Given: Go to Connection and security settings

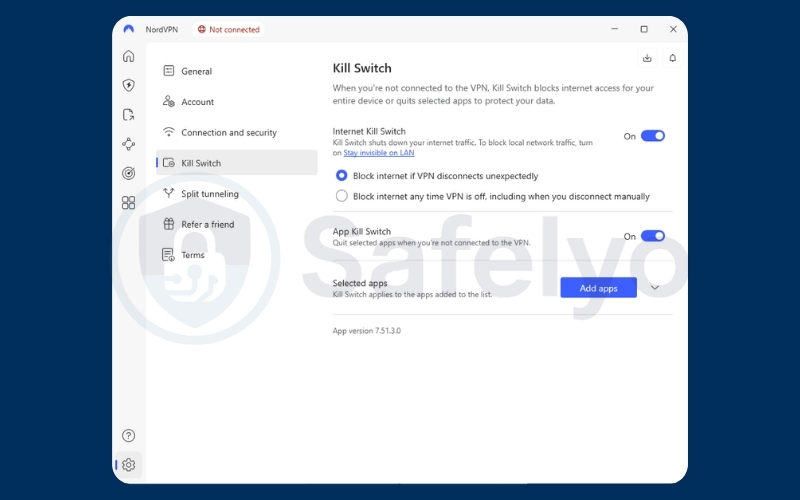Looking at the screenshot, I should 237,132.
